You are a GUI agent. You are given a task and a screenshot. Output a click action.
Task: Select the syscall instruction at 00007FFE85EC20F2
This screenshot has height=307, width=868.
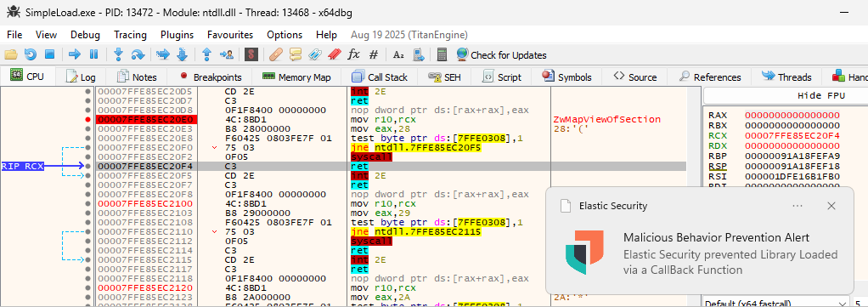pyautogui.click(x=372, y=156)
